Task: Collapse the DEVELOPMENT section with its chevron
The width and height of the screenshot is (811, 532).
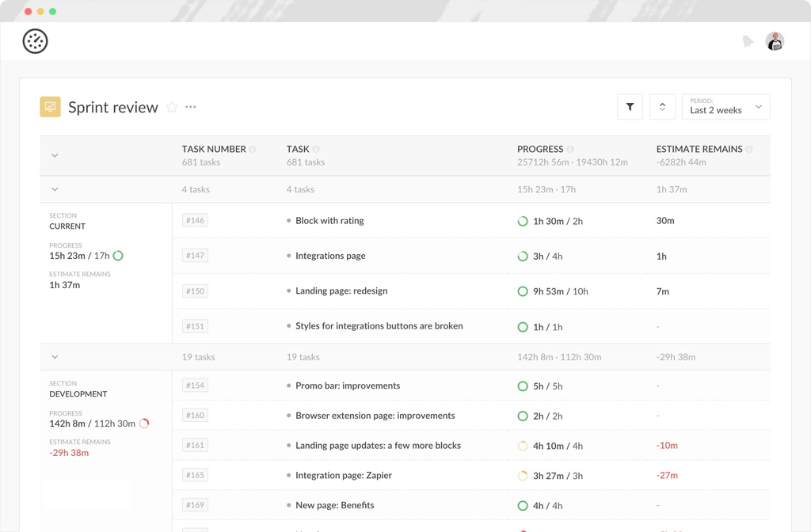Action: [x=55, y=357]
